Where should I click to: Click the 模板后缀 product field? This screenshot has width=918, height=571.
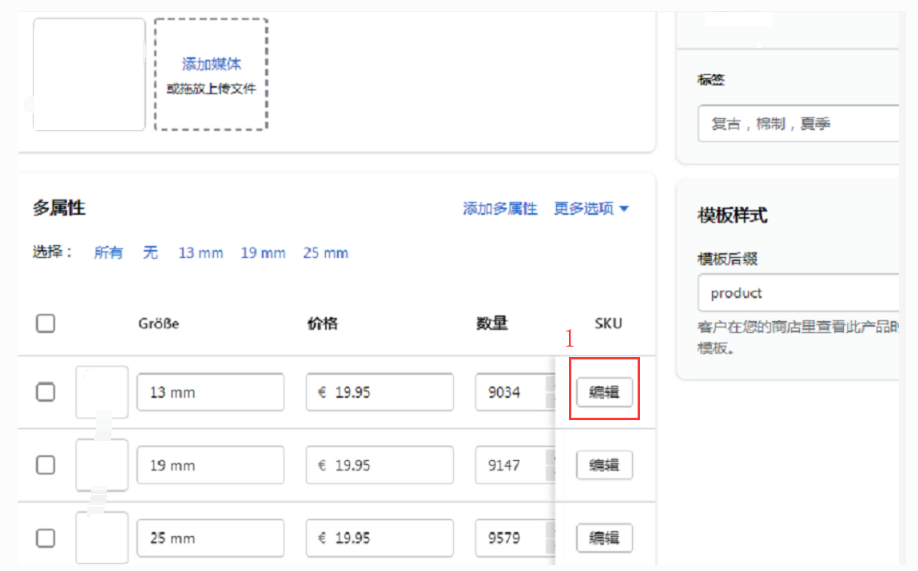[800, 293]
